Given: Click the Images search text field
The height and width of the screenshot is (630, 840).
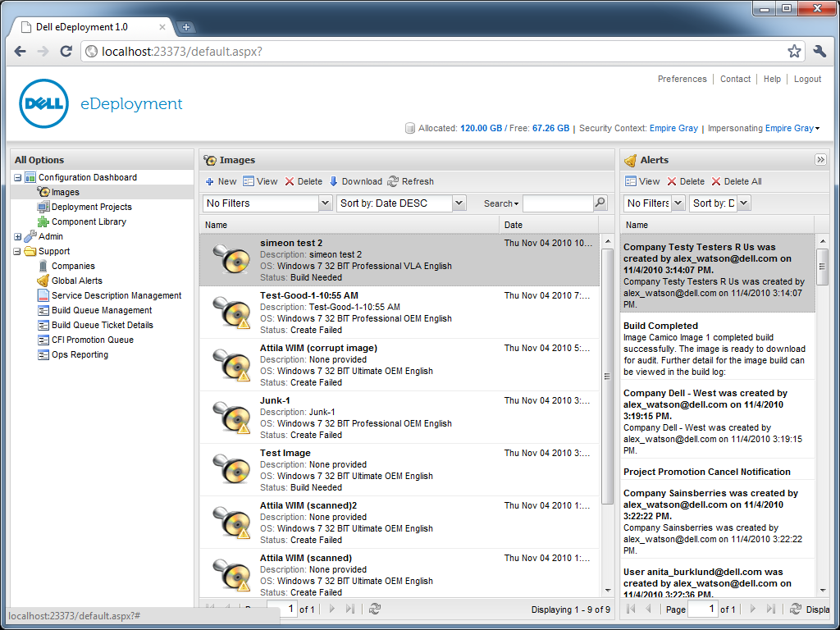Looking at the screenshot, I should [558, 203].
